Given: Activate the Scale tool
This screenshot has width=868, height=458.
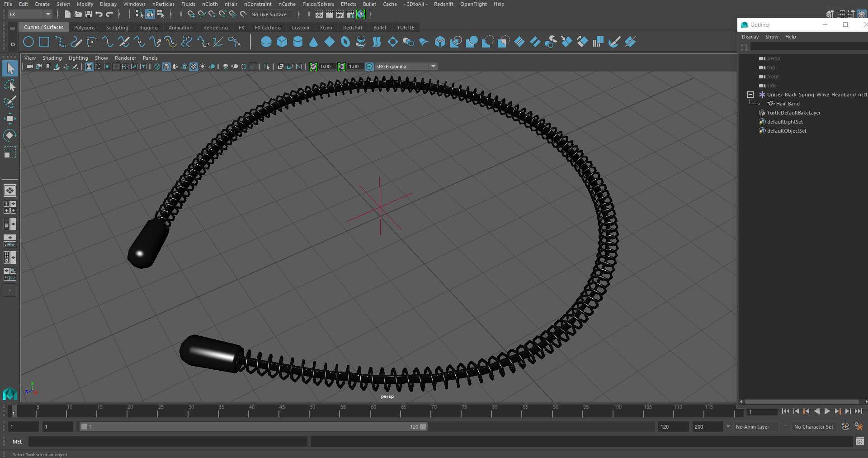Looking at the screenshot, I should [9, 152].
